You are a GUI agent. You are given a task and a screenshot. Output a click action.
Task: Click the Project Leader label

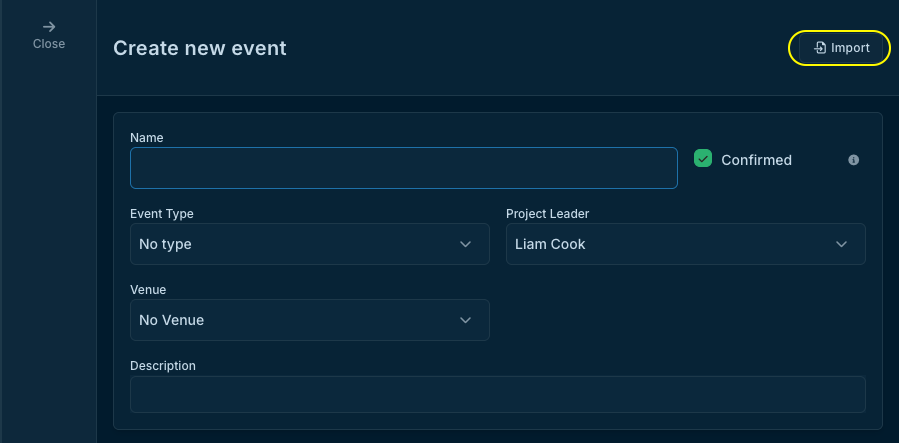tap(554, 213)
